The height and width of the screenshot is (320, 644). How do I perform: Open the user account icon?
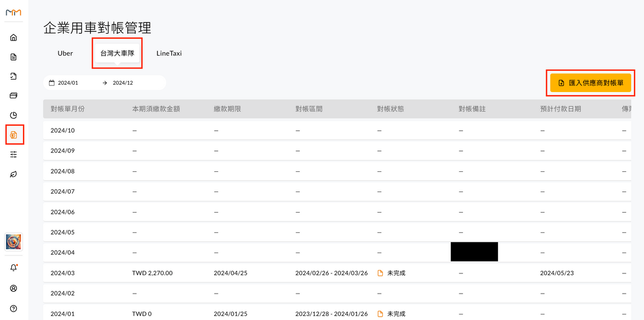(13, 288)
